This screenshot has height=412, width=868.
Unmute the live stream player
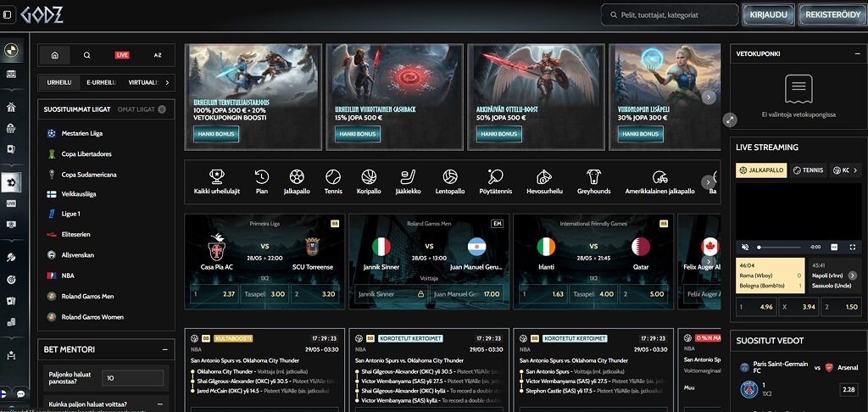(745, 247)
